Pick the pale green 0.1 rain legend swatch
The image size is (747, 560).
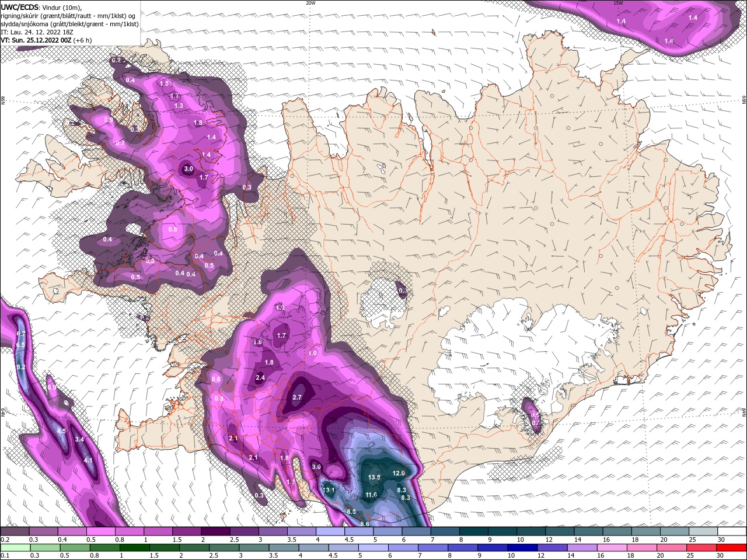click(x=15, y=548)
